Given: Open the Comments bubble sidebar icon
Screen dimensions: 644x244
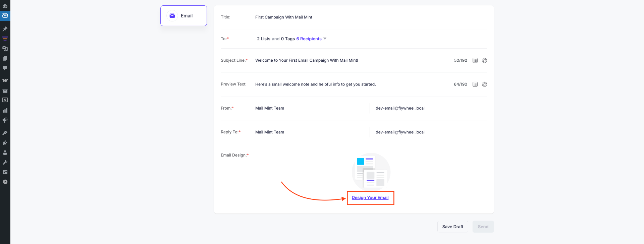Looking at the screenshot, I should click(x=5, y=68).
